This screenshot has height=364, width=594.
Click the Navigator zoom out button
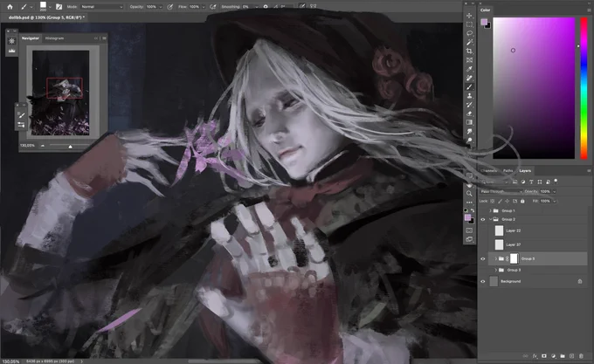tap(43, 146)
